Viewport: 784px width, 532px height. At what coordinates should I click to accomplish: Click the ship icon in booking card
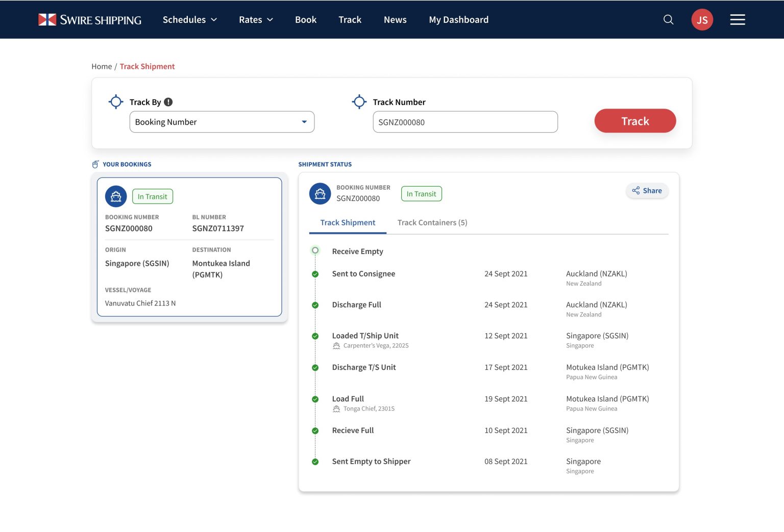[116, 196]
